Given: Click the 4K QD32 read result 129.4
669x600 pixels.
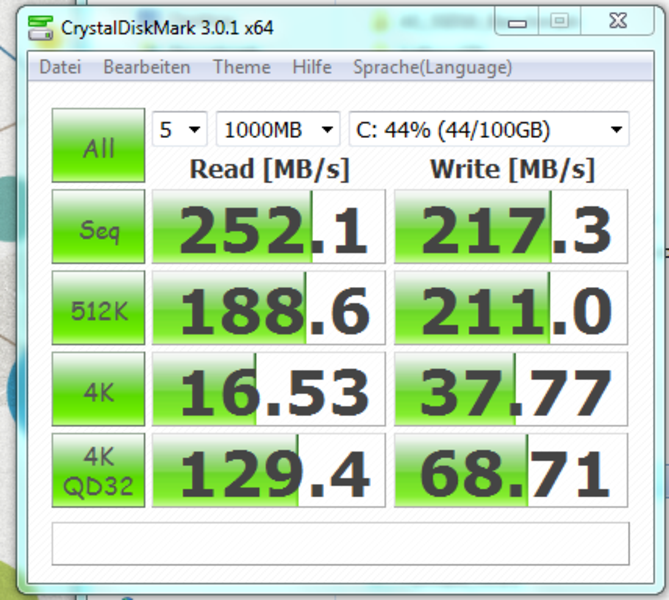Looking at the screenshot, I should click(269, 470).
